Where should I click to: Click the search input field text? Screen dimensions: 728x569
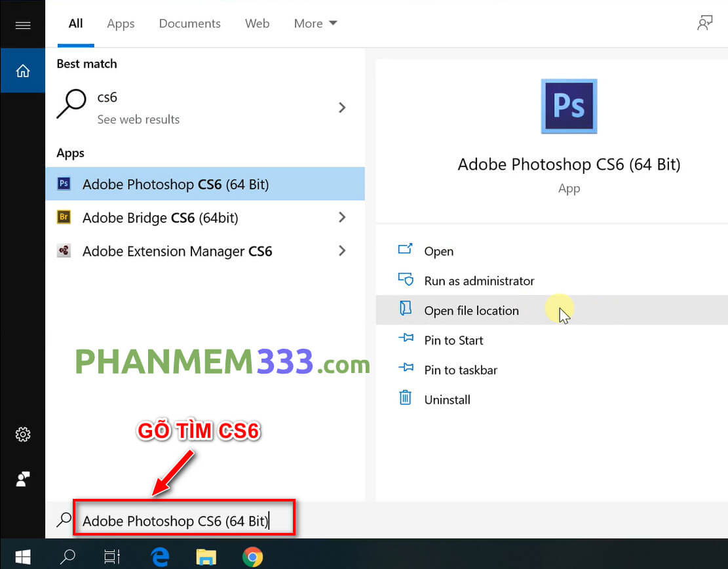[176, 520]
